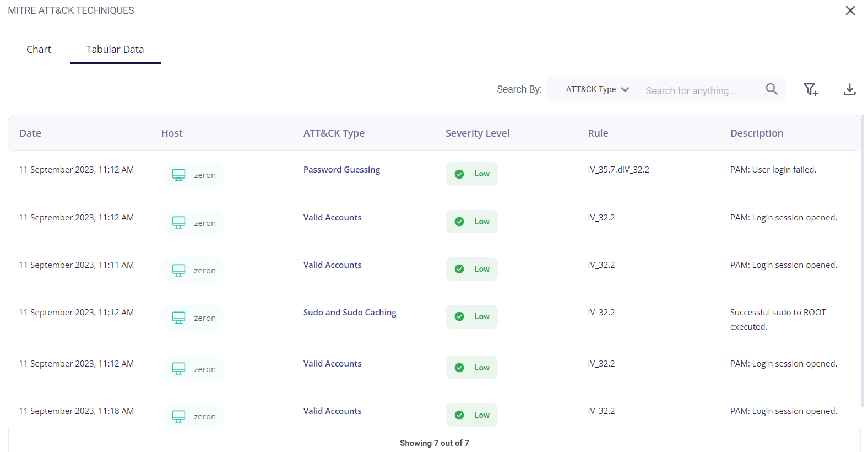Viewport: 868px width, 452px height.
Task: Close the MITRE ATT&CK Techniques panel
Action: pos(850,10)
